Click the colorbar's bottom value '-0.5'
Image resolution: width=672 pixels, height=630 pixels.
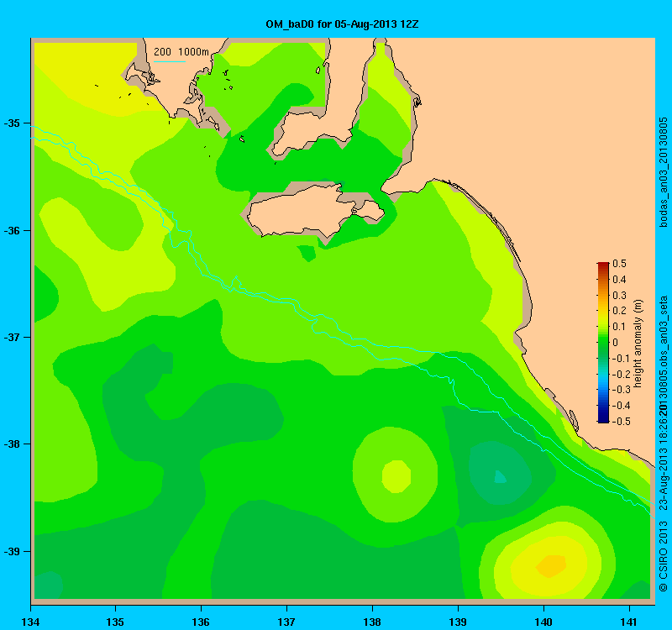point(621,422)
